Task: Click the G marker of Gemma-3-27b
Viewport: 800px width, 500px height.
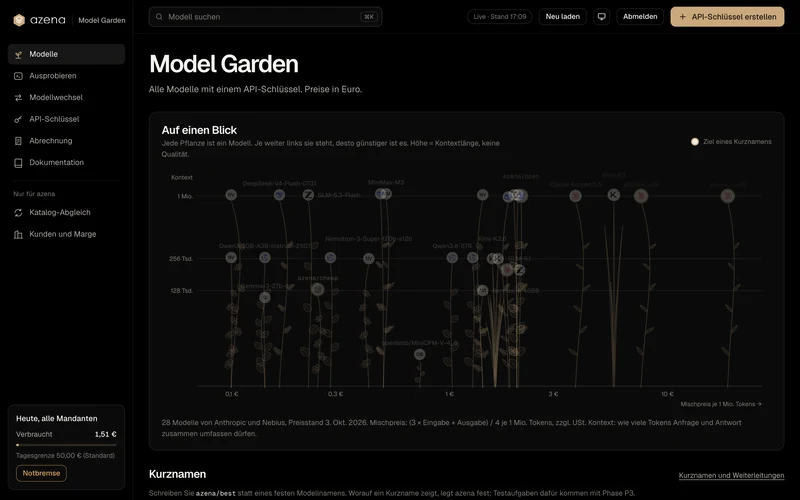Action: tap(264, 297)
